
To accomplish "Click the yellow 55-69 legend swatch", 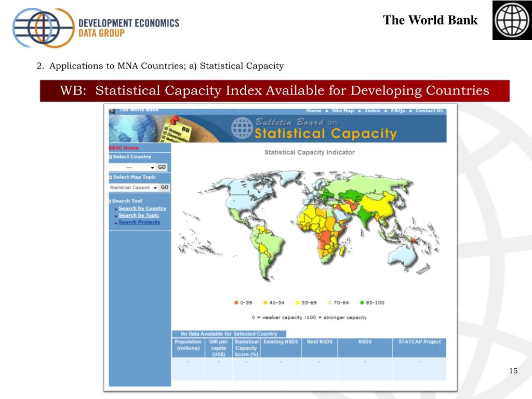I will (x=298, y=303).
